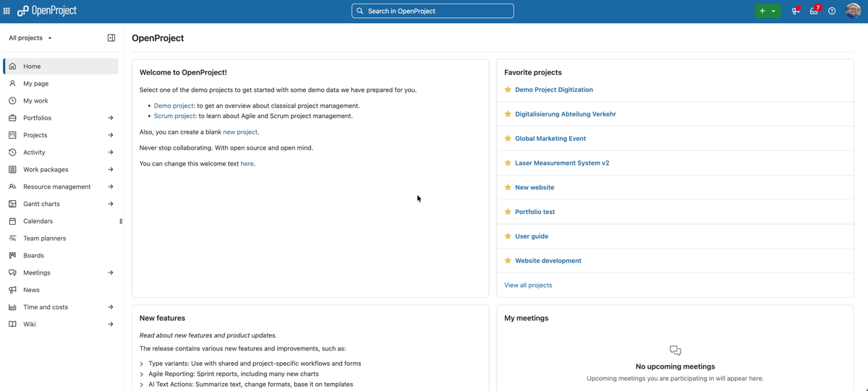Expand the Work packages submenu arrow

pyautogui.click(x=111, y=170)
